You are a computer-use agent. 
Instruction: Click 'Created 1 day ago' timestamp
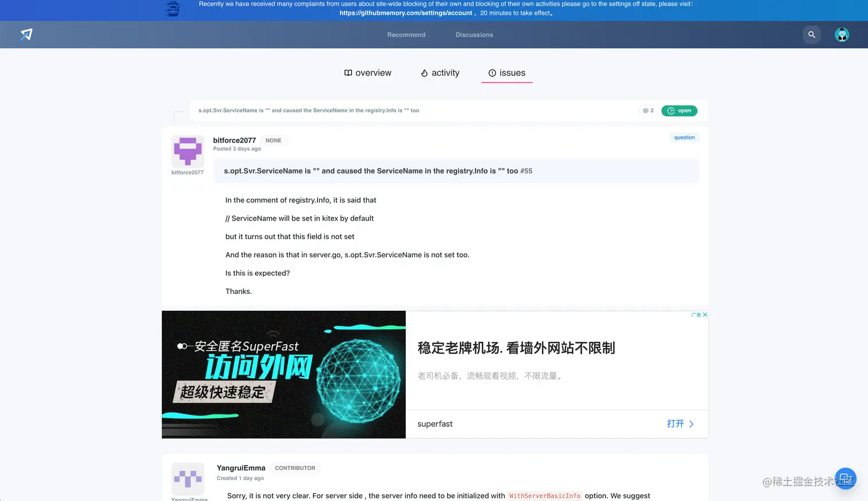click(240, 478)
